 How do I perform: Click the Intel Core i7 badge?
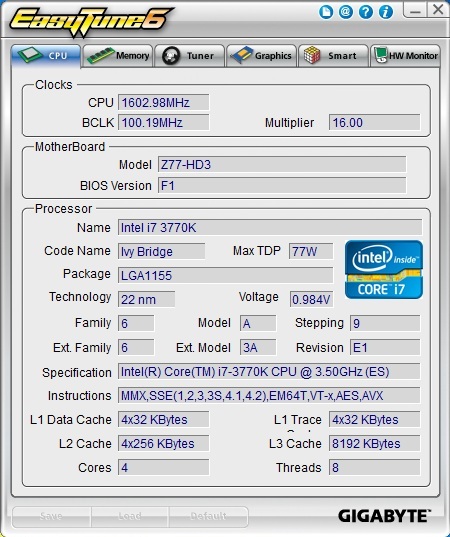click(384, 269)
